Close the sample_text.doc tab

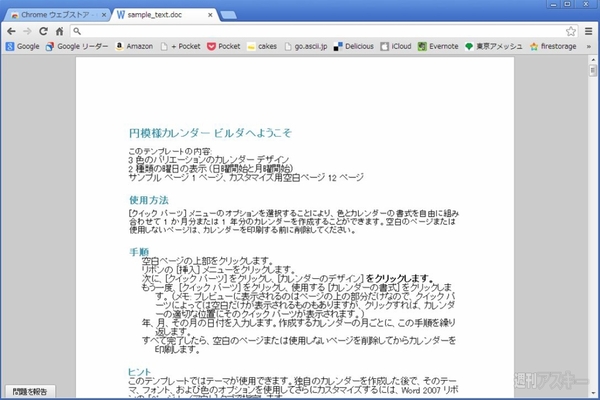click(x=210, y=15)
